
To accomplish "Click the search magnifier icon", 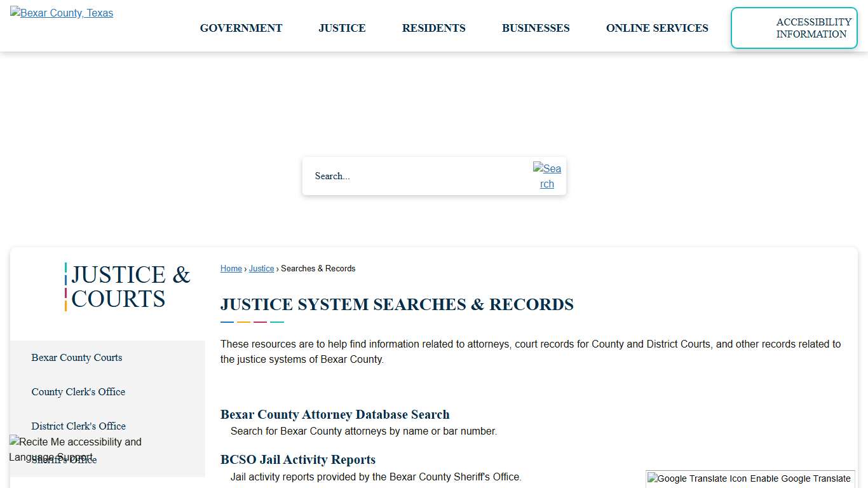I will pyautogui.click(x=547, y=176).
